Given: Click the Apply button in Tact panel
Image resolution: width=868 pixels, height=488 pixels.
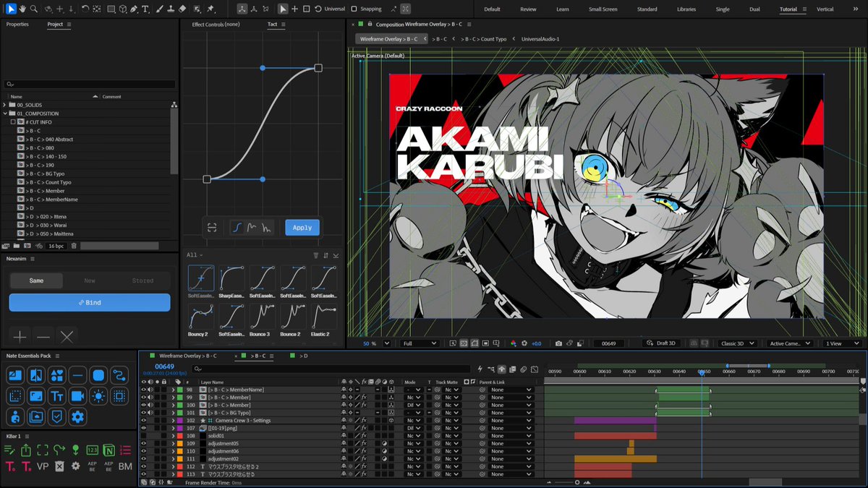Looking at the screenshot, I should (x=302, y=227).
